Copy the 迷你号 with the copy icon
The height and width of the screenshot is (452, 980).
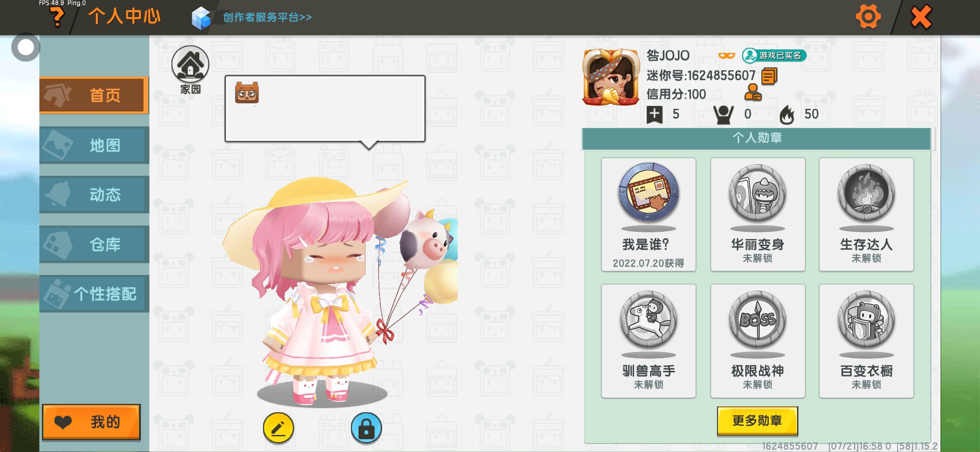tap(769, 76)
